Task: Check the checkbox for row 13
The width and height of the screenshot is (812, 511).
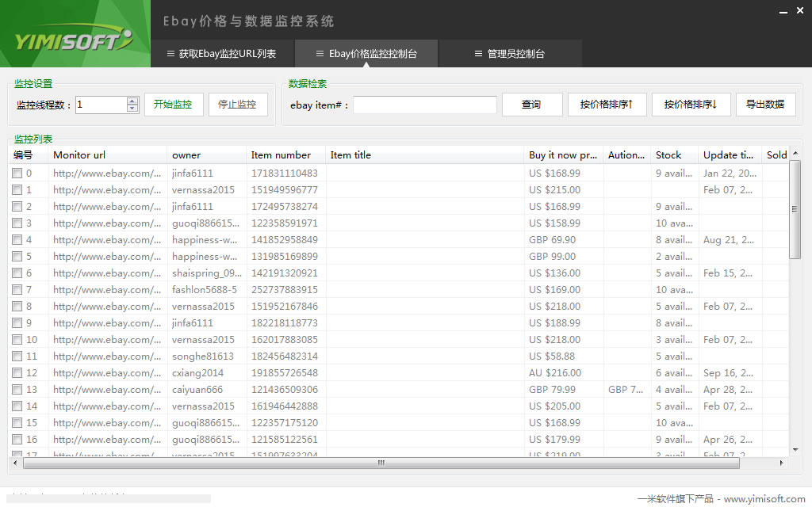Action: pos(17,390)
